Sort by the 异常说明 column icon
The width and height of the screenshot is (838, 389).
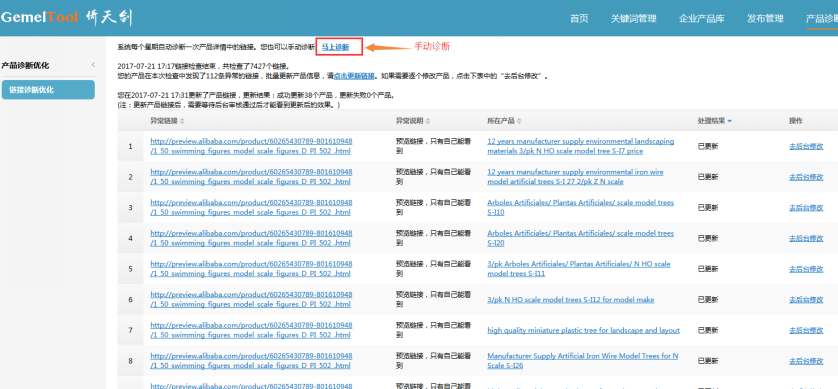point(428,121)
